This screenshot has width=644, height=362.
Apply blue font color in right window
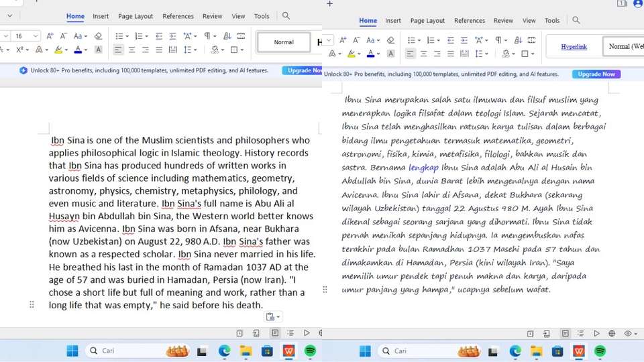[x=370, y=54]
